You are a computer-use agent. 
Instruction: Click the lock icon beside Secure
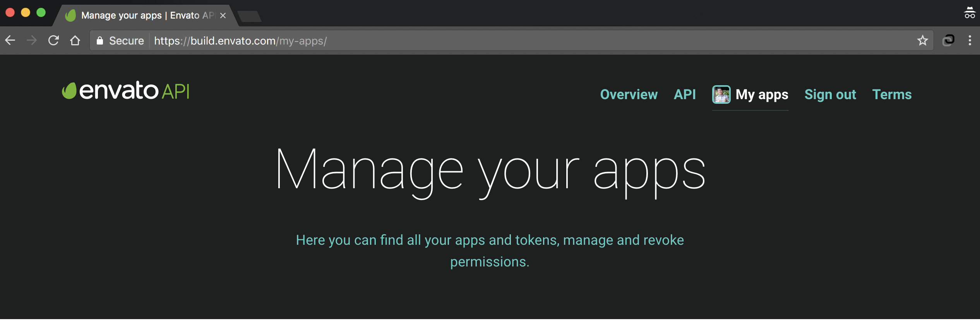click(x=100, y=41)
